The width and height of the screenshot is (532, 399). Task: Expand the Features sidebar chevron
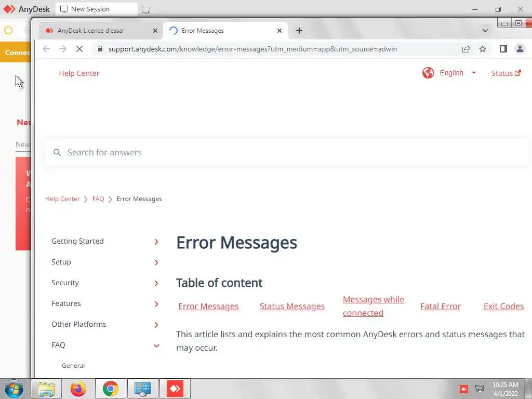[156, 304]
